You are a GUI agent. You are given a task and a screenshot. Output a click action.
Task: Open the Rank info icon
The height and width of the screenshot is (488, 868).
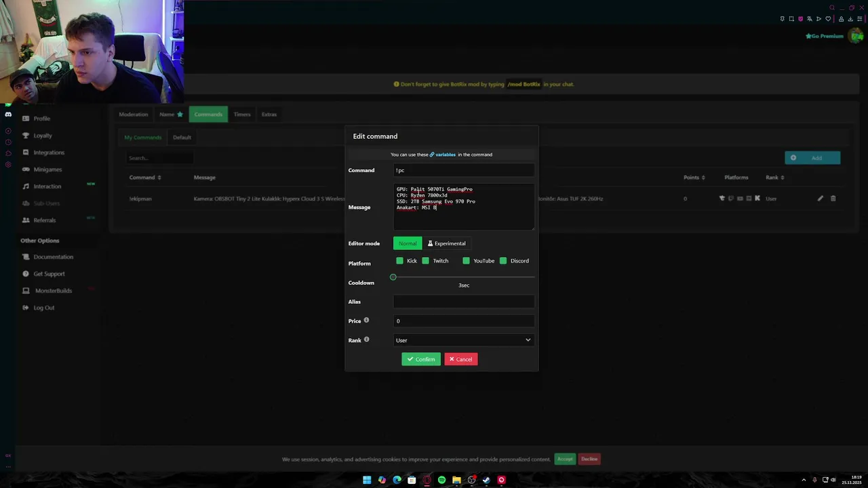click(366, 340)
